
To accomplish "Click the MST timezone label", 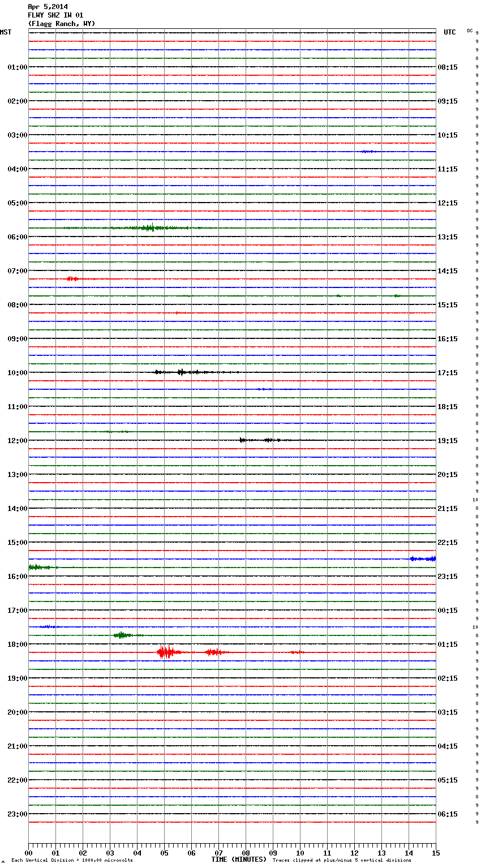I will pyautogui.click(x=6, y=32).
